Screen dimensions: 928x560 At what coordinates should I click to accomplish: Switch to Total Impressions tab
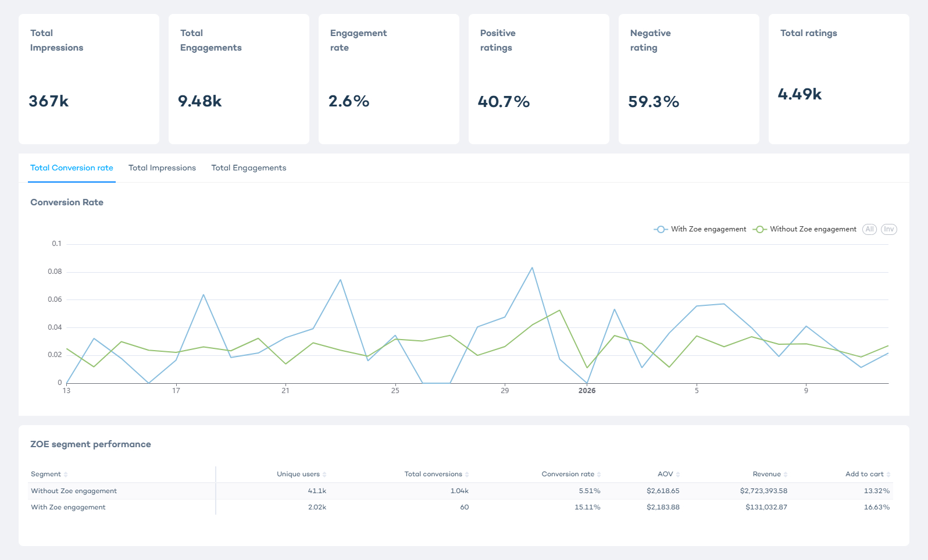(162, 168)
